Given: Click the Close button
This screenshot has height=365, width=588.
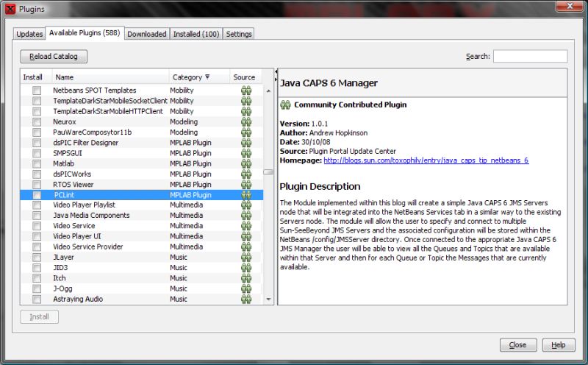Looking at the screenshot, I should point(518,344).
